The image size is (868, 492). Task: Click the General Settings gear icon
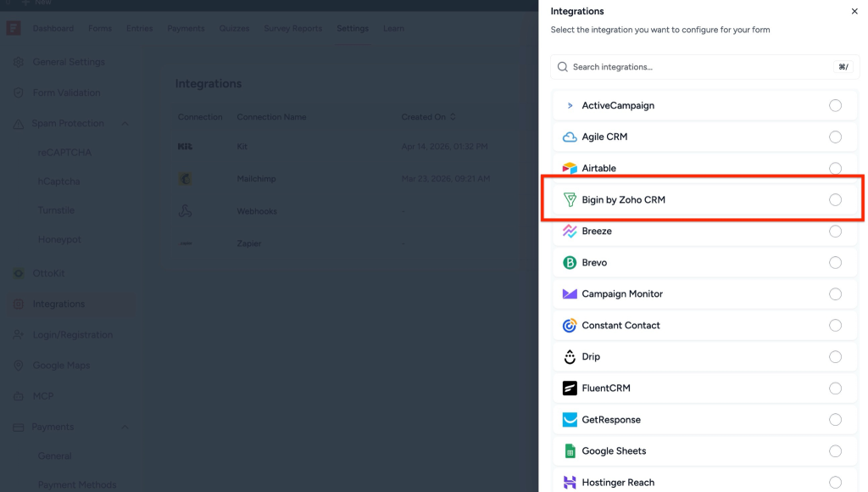(19, 62)
